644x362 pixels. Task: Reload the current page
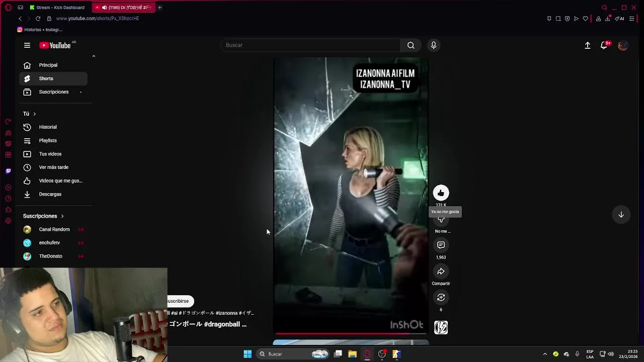point(38,19)
